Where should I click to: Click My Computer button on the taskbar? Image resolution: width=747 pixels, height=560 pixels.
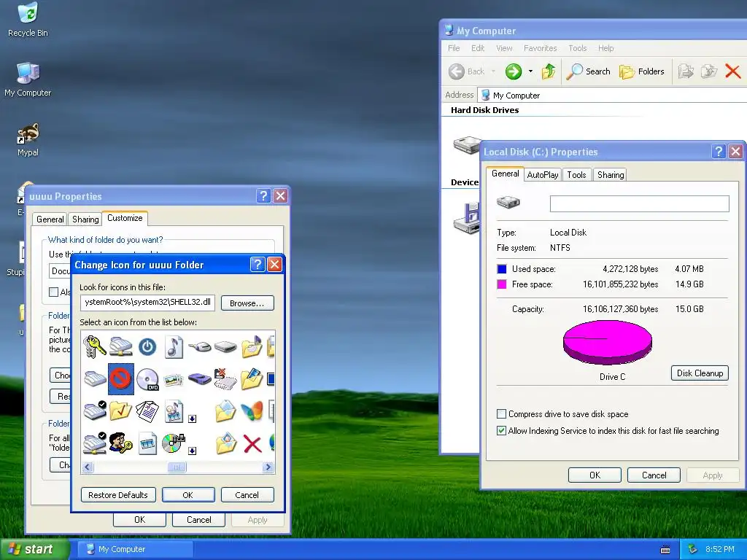[135, 549]
